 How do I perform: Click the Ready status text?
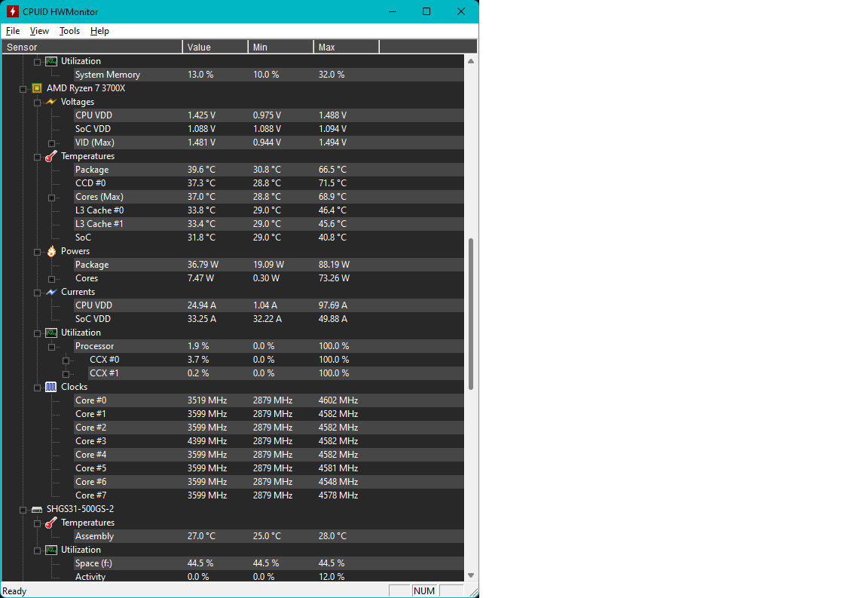[14, 591]
